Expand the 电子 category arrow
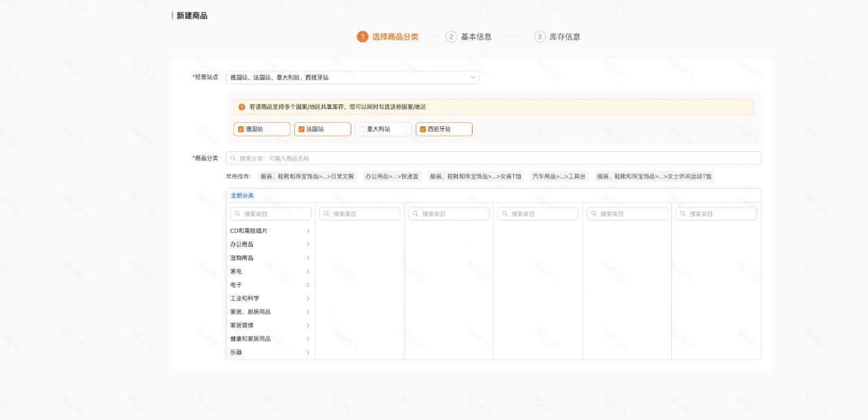 pos(308,285)
